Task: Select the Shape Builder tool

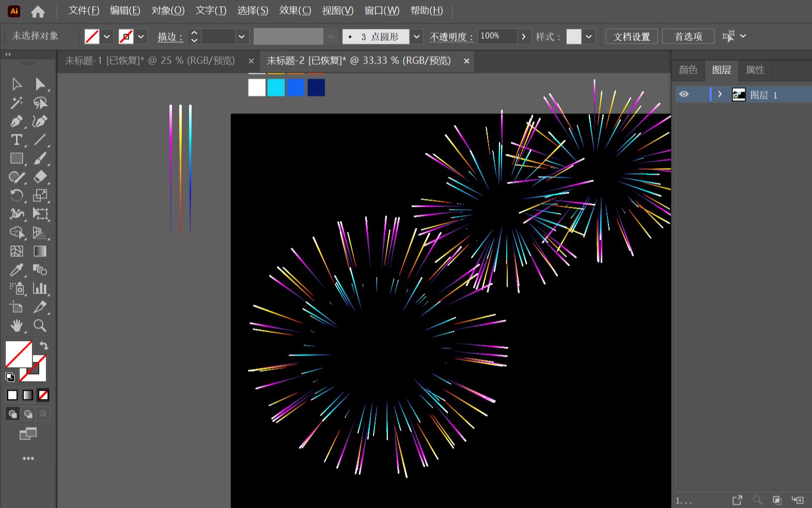Action: (x=17, y=233)
